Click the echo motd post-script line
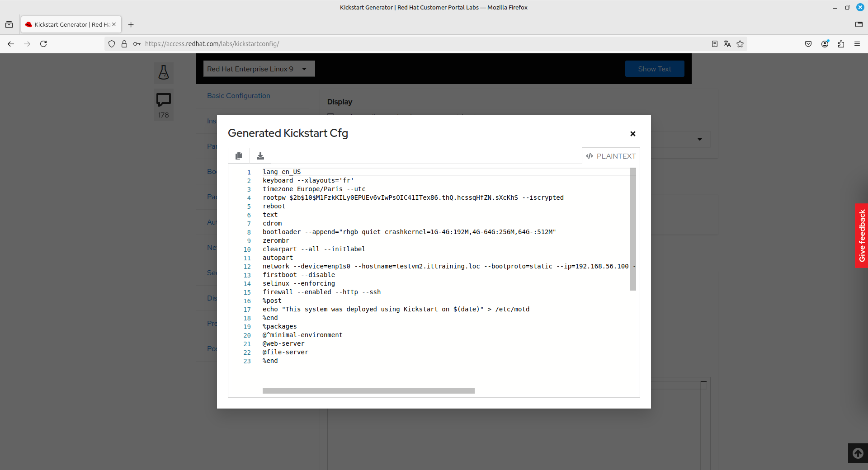868x470 pixels. [396, 309]
